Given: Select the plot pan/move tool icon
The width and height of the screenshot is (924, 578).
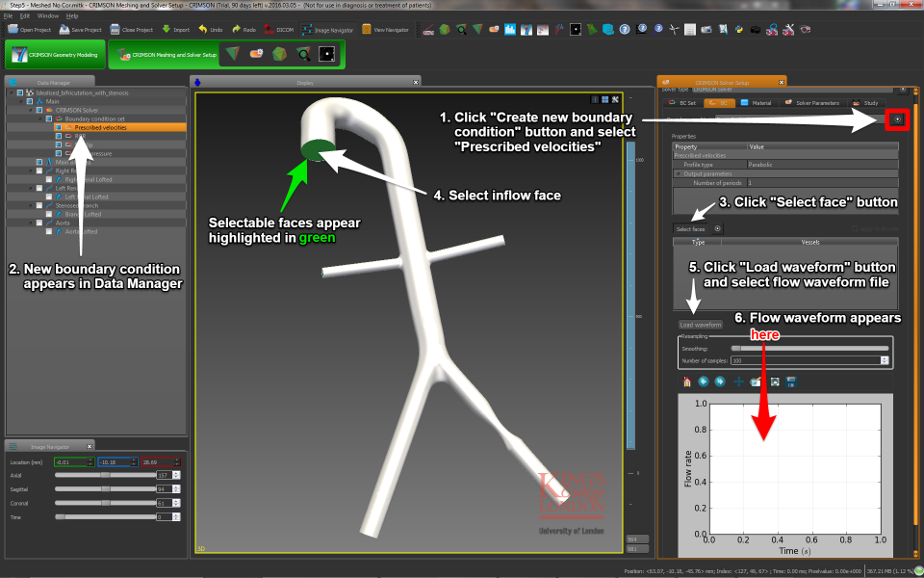Looking at the screenshot, I should click(x=738, y=382).
